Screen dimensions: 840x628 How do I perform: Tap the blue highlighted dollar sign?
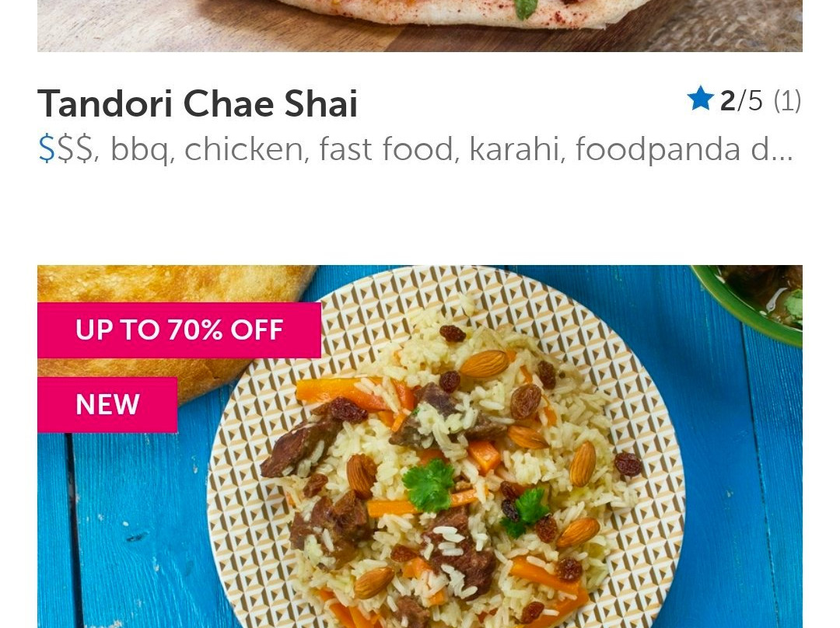coord(46,148)
